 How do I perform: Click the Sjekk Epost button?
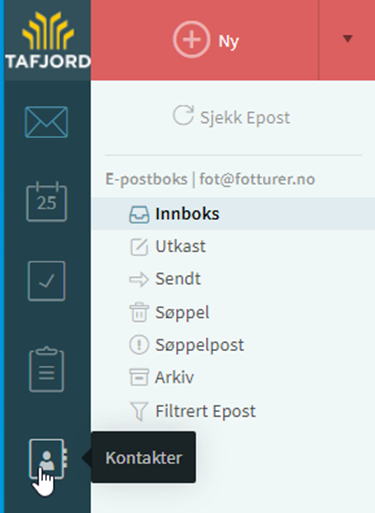pos(231,117)
